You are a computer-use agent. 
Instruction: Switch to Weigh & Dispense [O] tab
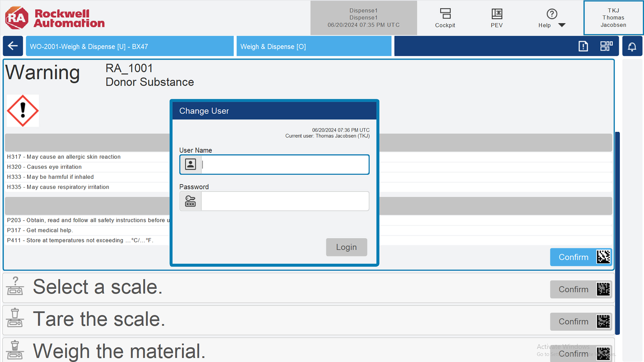(x=313, y=46)
